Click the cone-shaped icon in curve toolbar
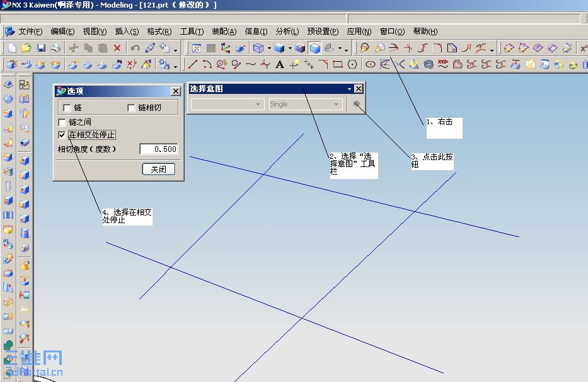Image resolution: width=588 pixels, height=382 pixels. point(413,64)
